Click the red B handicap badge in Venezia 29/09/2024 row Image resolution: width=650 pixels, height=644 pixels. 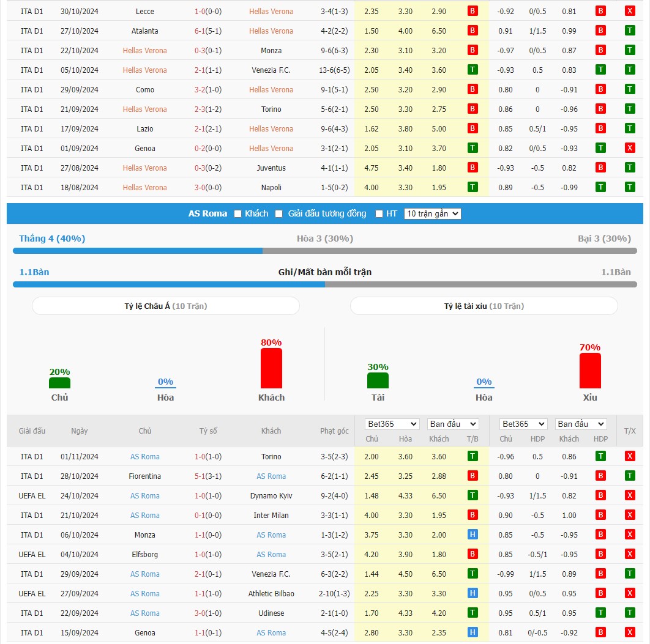click(x=600, y=574)
